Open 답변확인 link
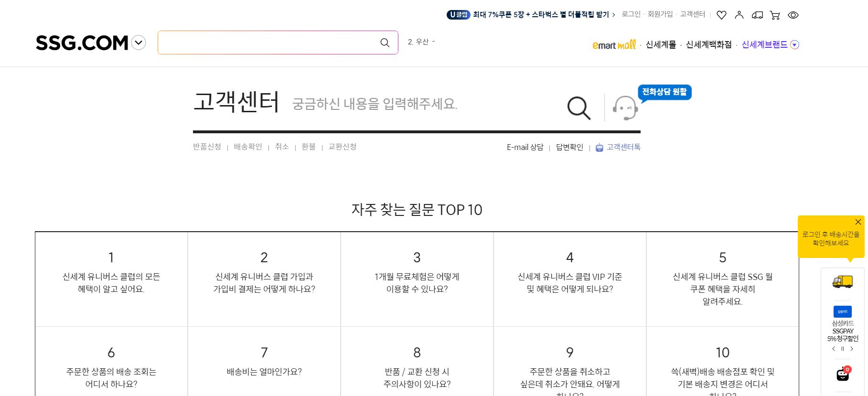Viewport: 868px width, 396px height. click(x=569, y=147)
